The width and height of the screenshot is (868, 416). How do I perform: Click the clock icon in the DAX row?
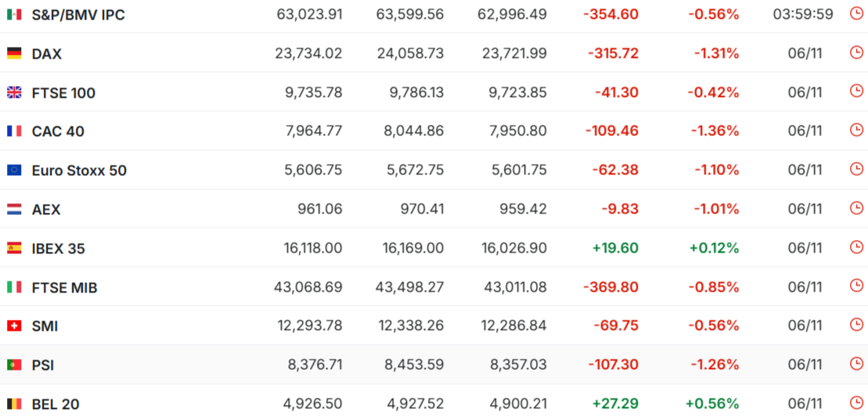point(856,52)
